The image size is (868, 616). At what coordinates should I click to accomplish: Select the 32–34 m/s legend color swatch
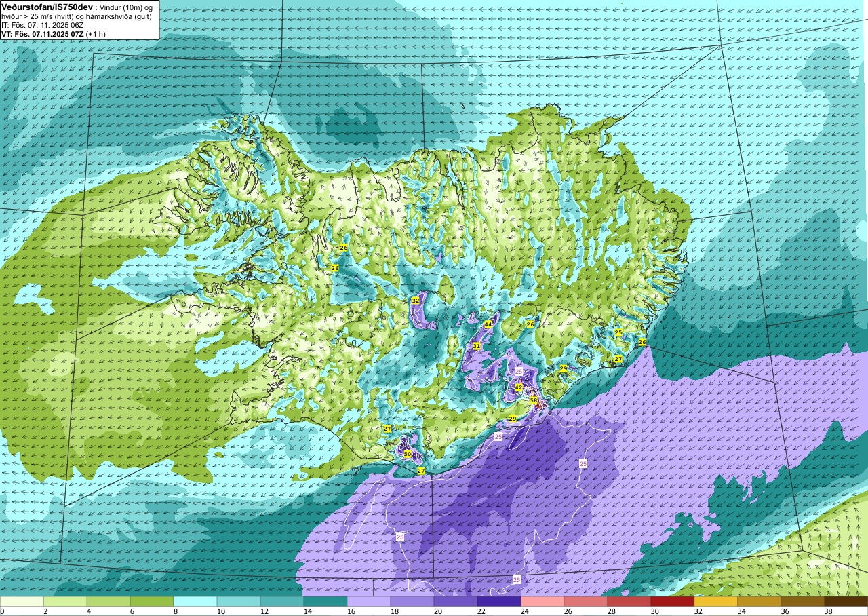point(716,601)
